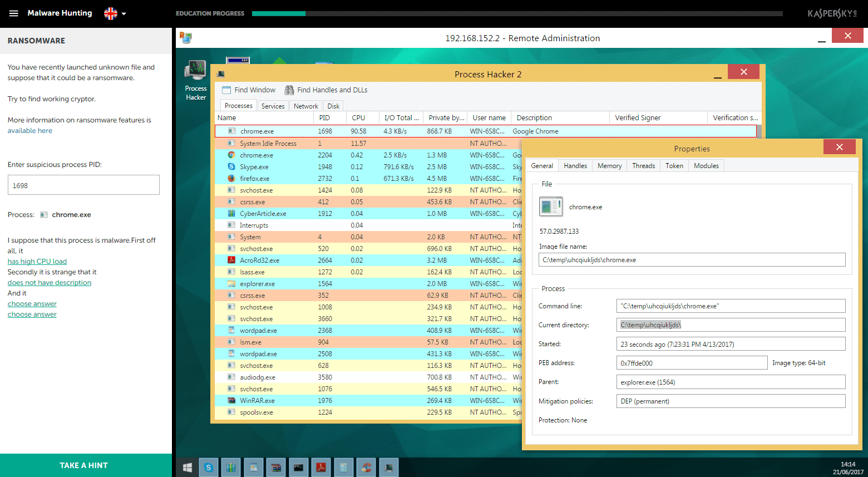Open the second 'choose answer' dropdown link

coord(32,314)
